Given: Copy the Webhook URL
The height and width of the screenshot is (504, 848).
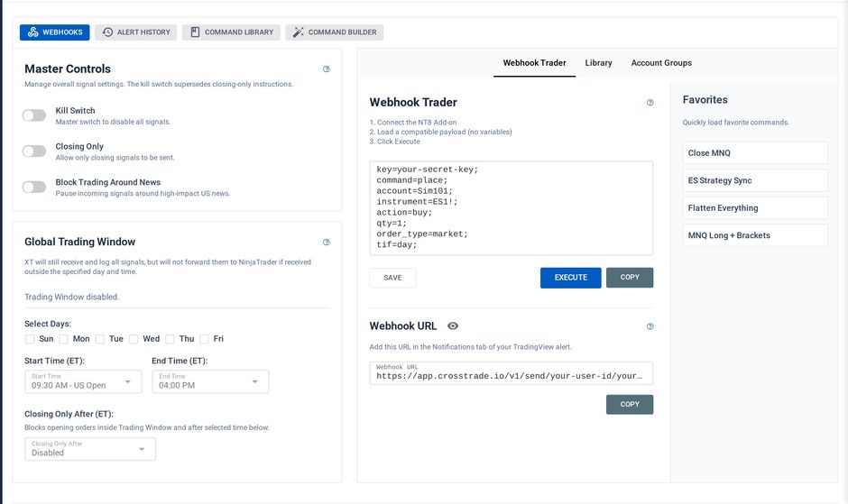Looking at the screenshot, I should (630, 405).
